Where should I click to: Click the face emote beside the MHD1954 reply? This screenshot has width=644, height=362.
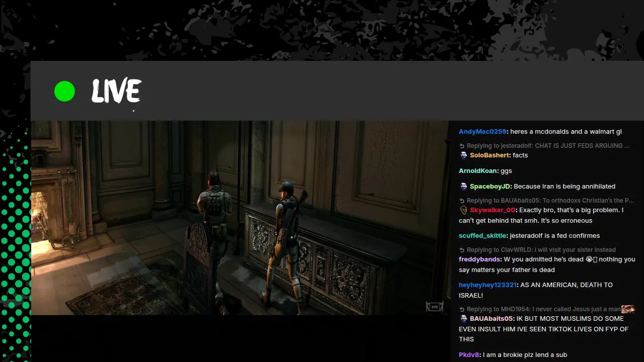pos(627,309)
